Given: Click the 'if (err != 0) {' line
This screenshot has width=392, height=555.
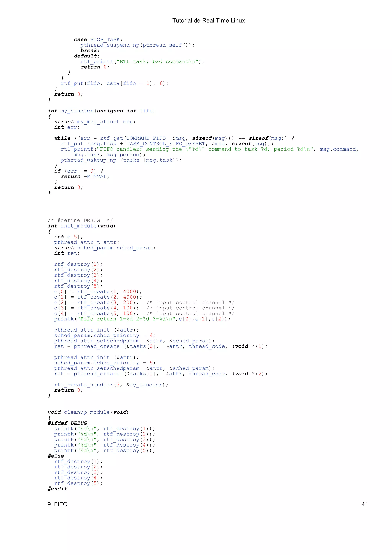Looking at the screenshot, I should tap(79, 171).
